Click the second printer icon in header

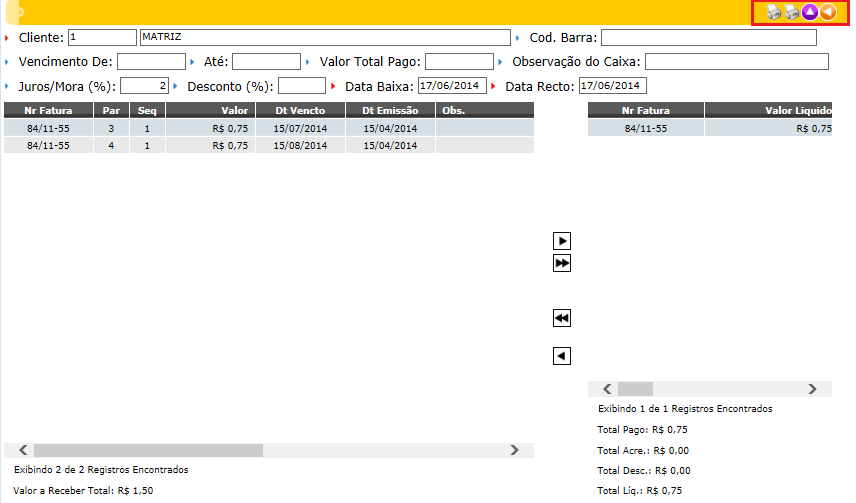tap(792, 12)
